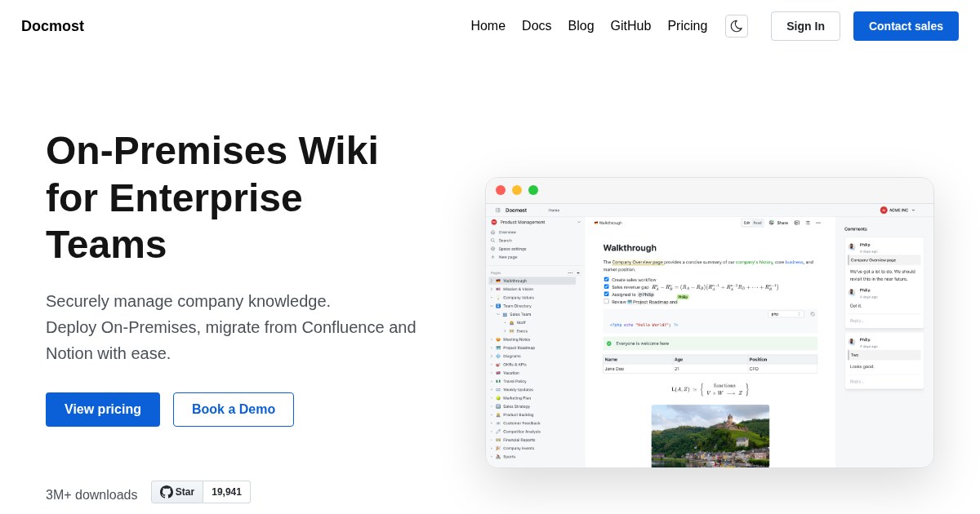Open the Pages section three-dot menu
This screenshot has height=514, width=980.
pyautogui.click(x=570, y=273)
